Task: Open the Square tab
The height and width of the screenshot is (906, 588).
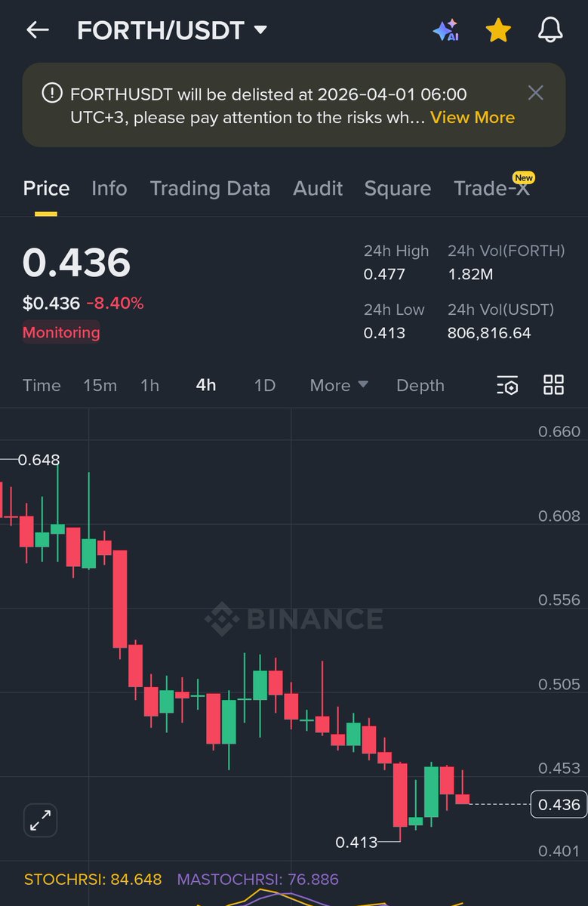Action: (x=398, y=189)
